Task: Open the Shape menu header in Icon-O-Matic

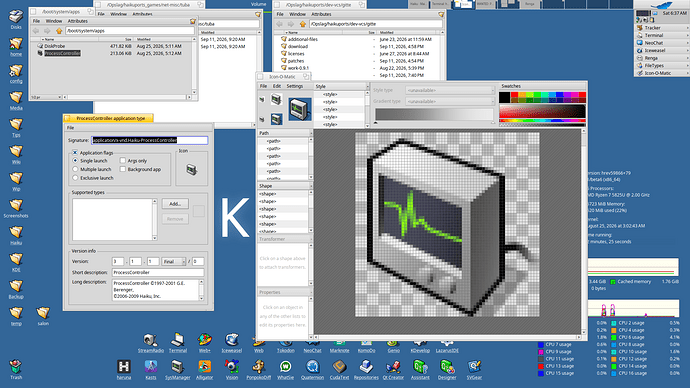Action: tap(266, 186)
